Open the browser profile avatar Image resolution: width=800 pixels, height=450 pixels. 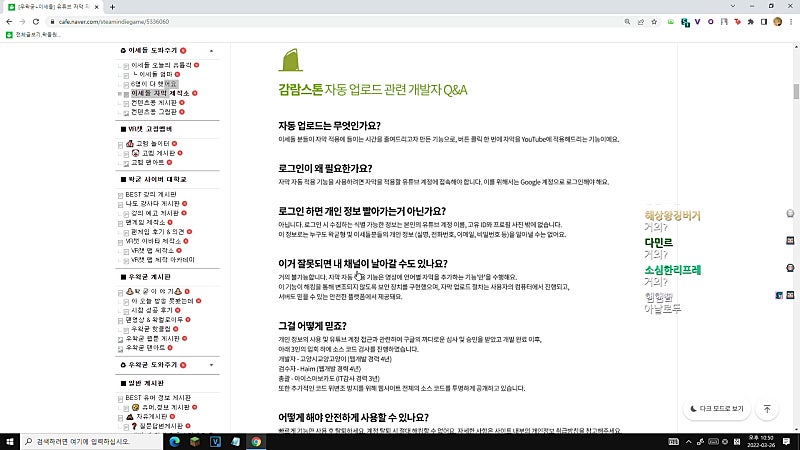(778, 22)
